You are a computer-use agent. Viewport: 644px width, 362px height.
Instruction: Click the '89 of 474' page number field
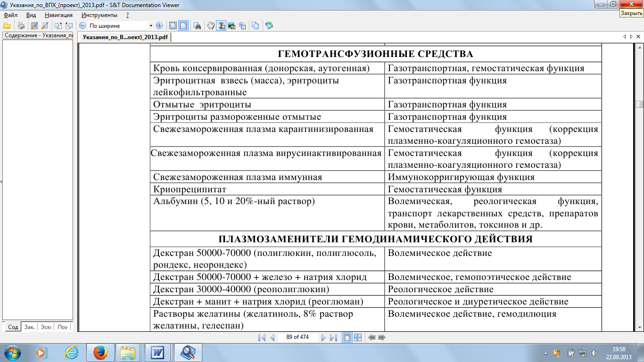[297, 337]
